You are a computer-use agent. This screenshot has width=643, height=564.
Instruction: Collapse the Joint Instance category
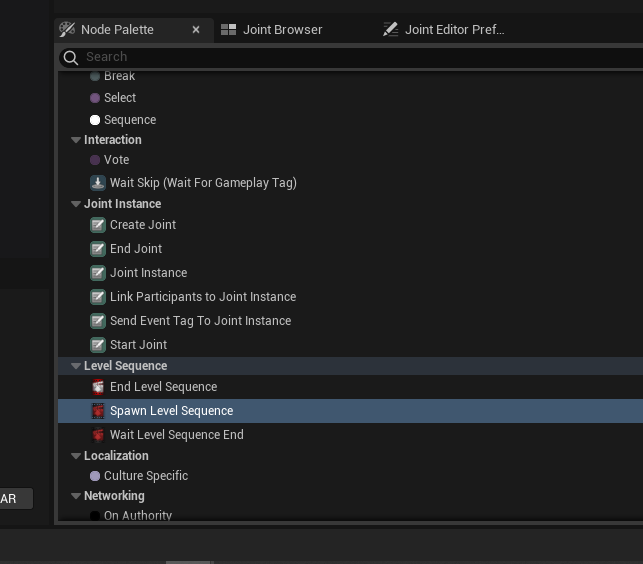coord(76,204)
